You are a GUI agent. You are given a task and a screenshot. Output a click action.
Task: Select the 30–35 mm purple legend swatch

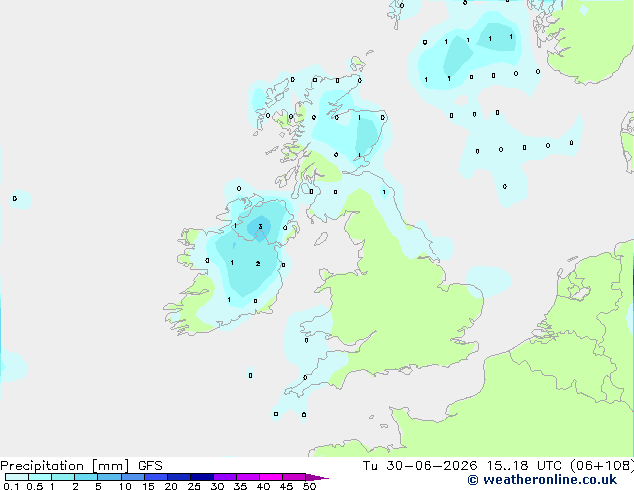point(225,477)
